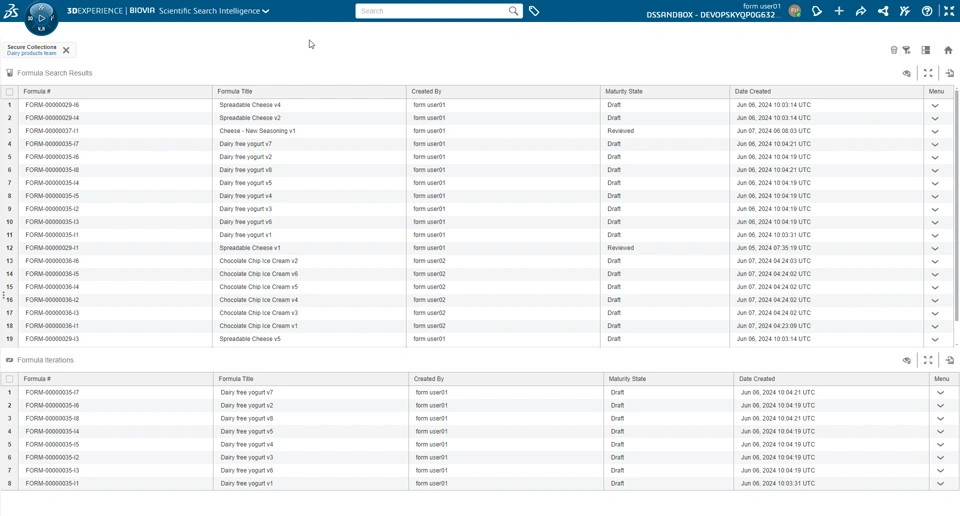Image resolution: width=960 pixels, height=516 pixels.
Task: Toggle column visibility in Formula Iterations
Action: [907, 360]
